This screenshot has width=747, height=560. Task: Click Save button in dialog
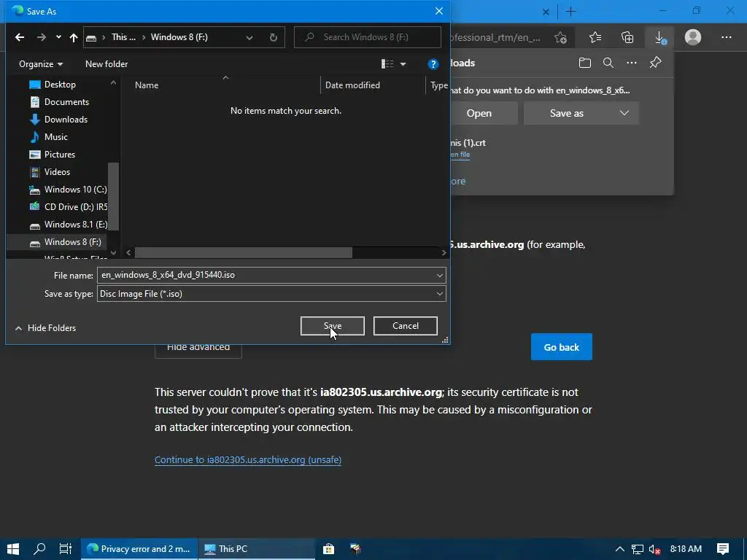point(333,326)
